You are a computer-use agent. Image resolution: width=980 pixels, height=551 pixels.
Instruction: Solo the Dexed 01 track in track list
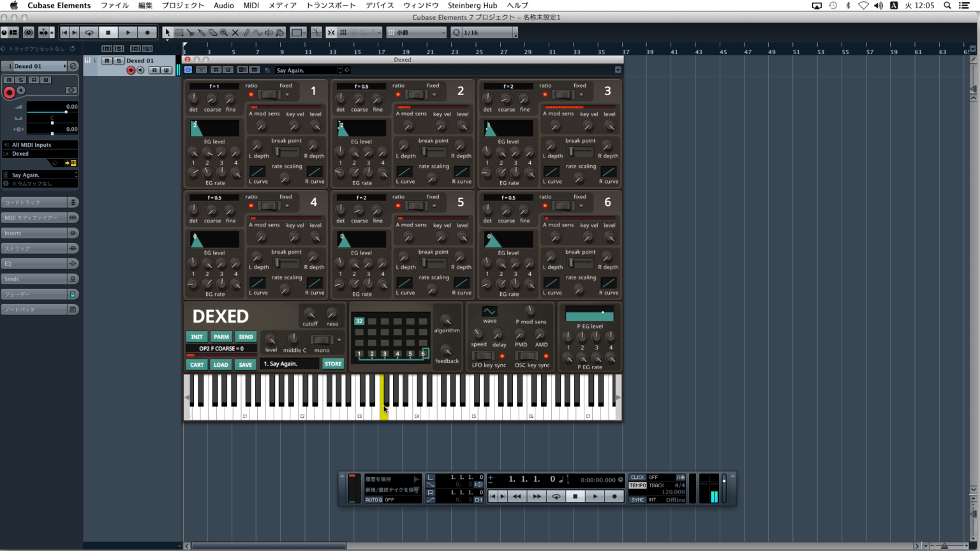tap(118, 61)
